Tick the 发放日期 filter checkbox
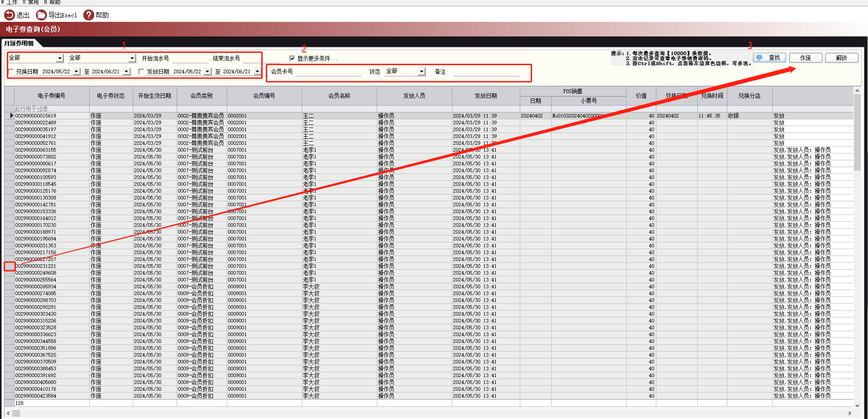The image size is (868, 419). 141,72
